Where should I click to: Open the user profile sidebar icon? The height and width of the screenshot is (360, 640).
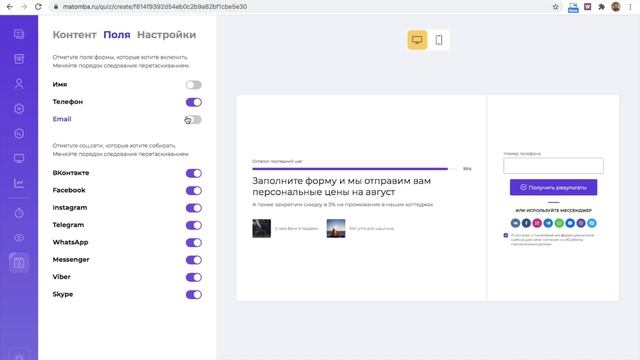coord(19,84)
